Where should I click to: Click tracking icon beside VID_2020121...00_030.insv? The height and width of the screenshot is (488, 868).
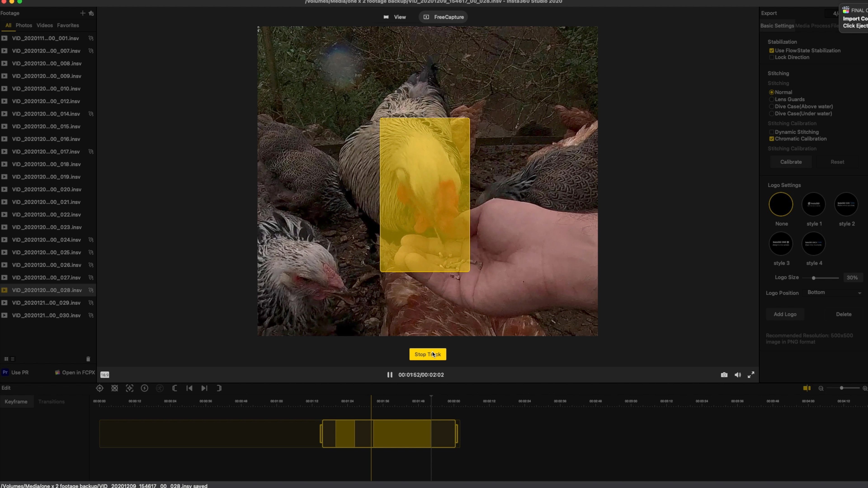(91, 315)
